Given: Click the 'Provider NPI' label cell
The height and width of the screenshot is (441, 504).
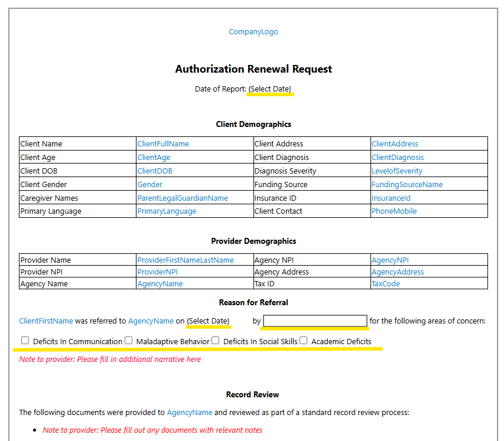Looking at the screenshot, I should 78,272.
